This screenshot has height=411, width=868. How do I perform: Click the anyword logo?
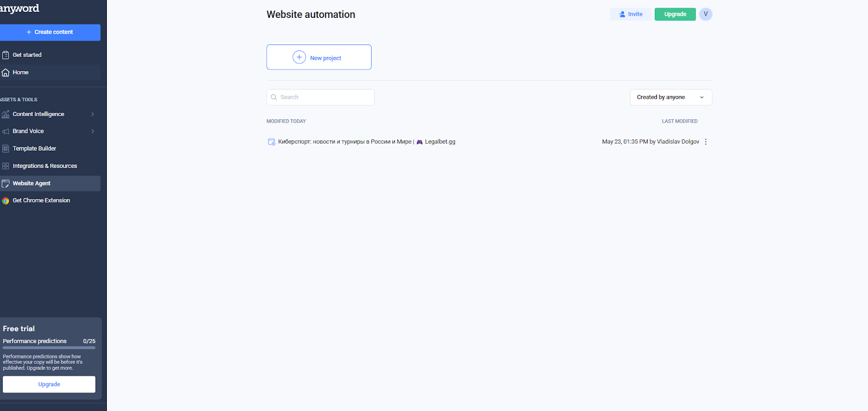(x=20, y=9)
